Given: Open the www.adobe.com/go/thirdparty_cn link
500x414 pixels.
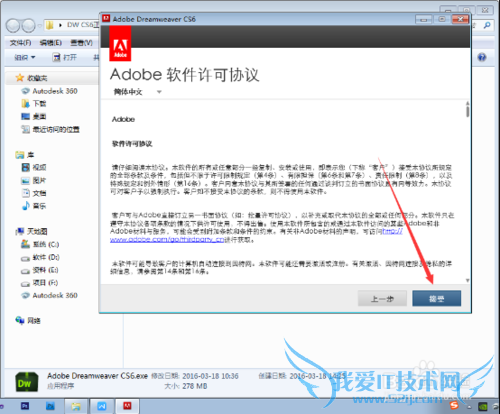Looking at the screenshot, I should point(167,239).
